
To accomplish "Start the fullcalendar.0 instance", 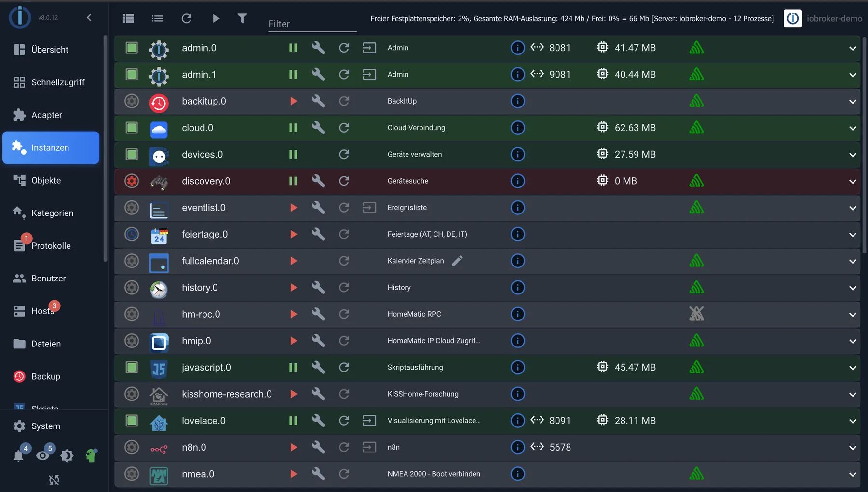I will [x=293, y=261].
